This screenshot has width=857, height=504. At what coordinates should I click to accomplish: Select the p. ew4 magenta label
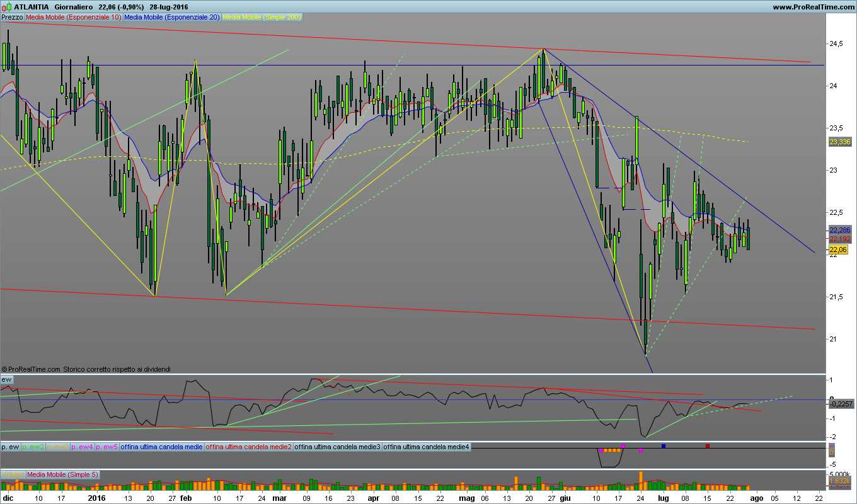[x=83, y=447]
